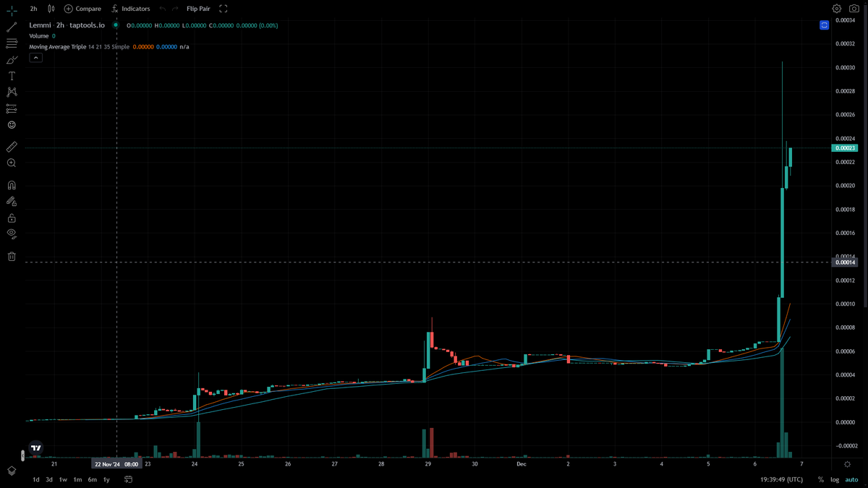868x488 pixels.
Task: Select the trend line drawing tool
Action: tap(12, 27)
